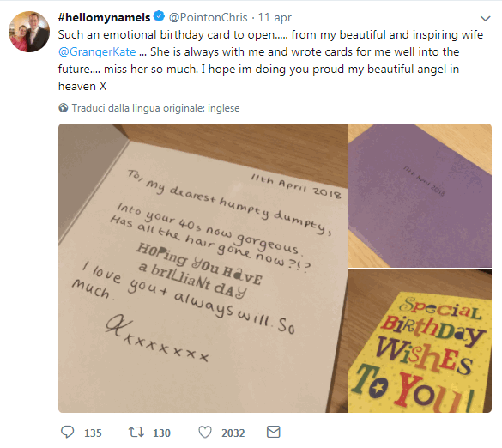Image resolution: width=502 pixels, height=448 pixels.
Task: Click the 2032 likes count
Action: pos(233,433)
